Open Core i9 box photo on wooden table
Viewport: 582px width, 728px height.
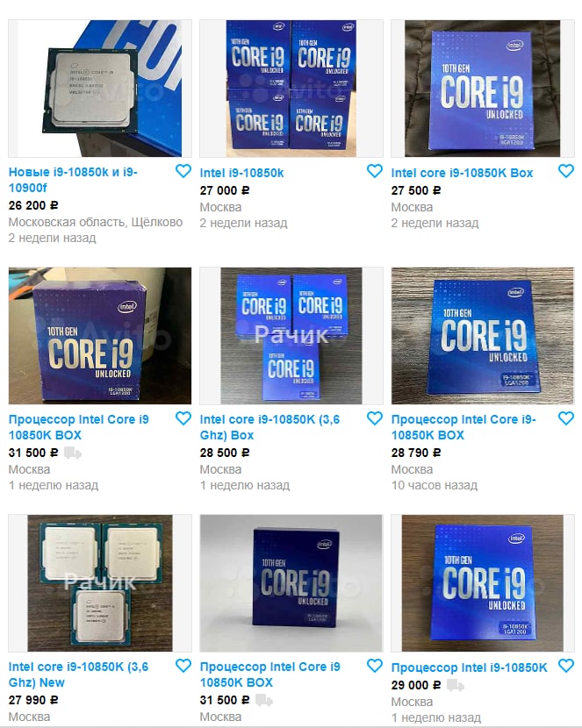(483, 336)
